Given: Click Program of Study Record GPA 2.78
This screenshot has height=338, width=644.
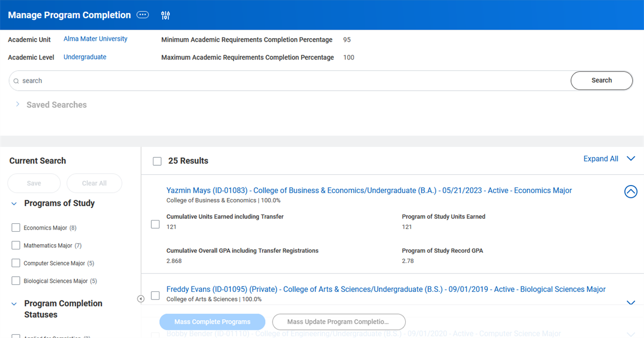Looking at the screenshot, I should (x=408, y=261).
